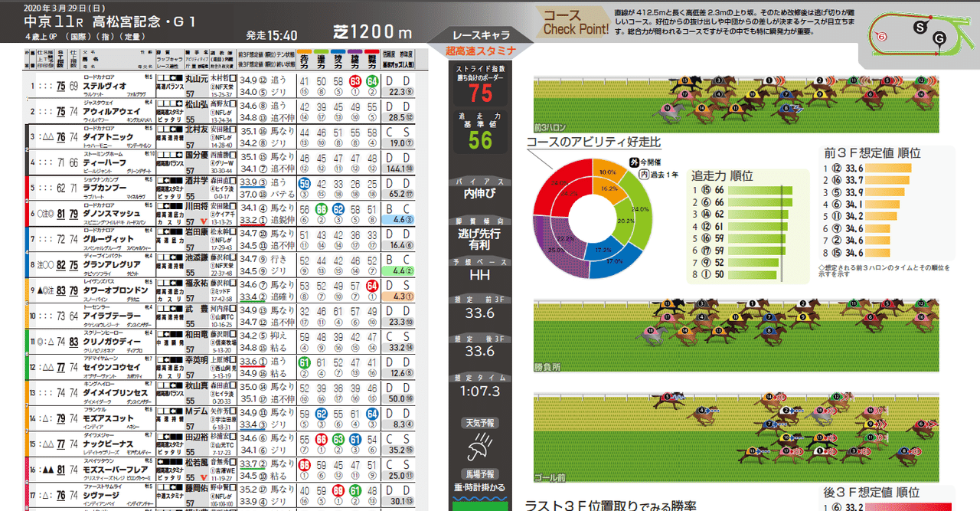The height and width of the screenshot is (511, 980).
Task: Click the G goal marker on course map
Action: (939, 38)
